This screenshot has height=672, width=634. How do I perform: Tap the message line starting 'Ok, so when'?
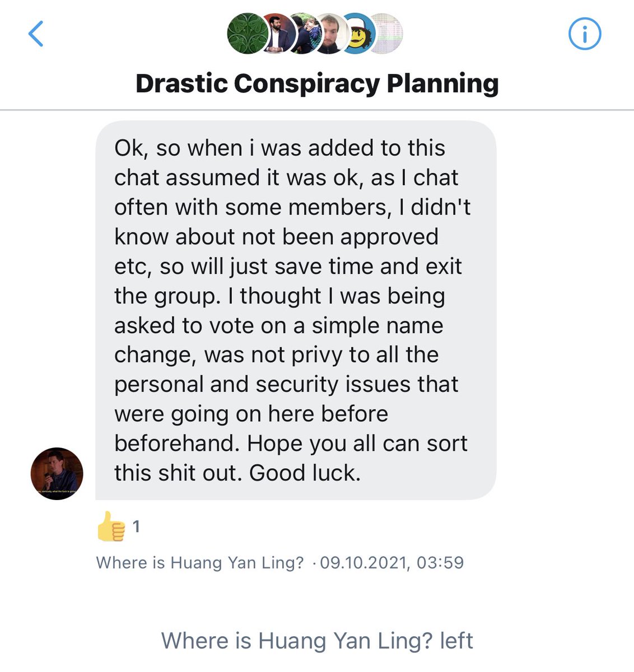[279, 148]
